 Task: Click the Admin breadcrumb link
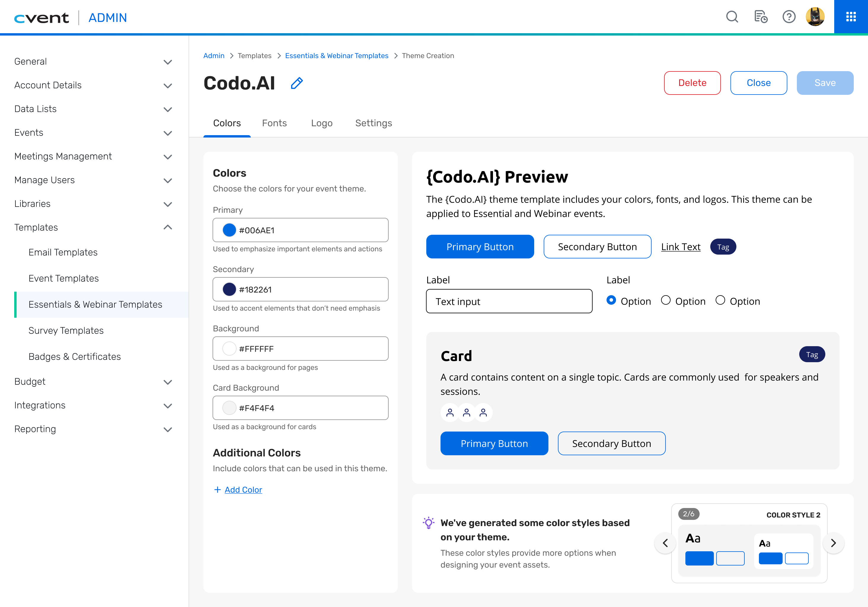coord(214,55)
